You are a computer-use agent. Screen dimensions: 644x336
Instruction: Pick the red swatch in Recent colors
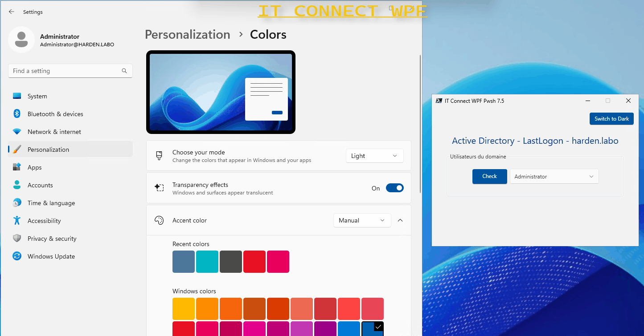point(254,262)
